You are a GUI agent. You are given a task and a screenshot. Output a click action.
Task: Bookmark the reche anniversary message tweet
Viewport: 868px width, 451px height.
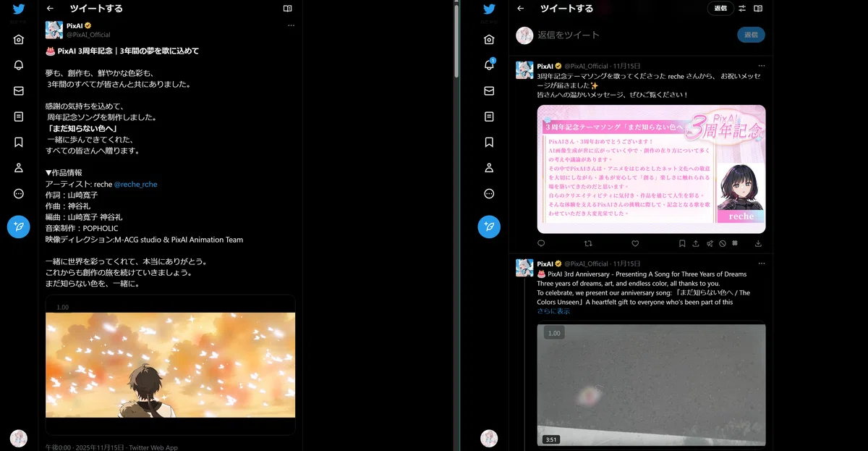tap(682, 244)
